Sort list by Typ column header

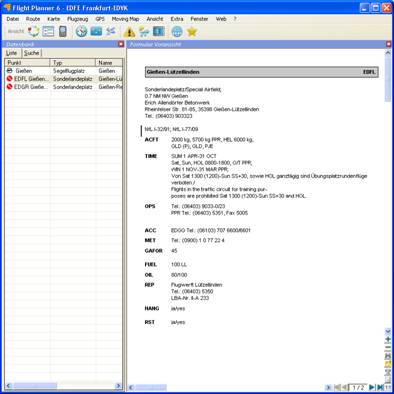tap(73, 62)
